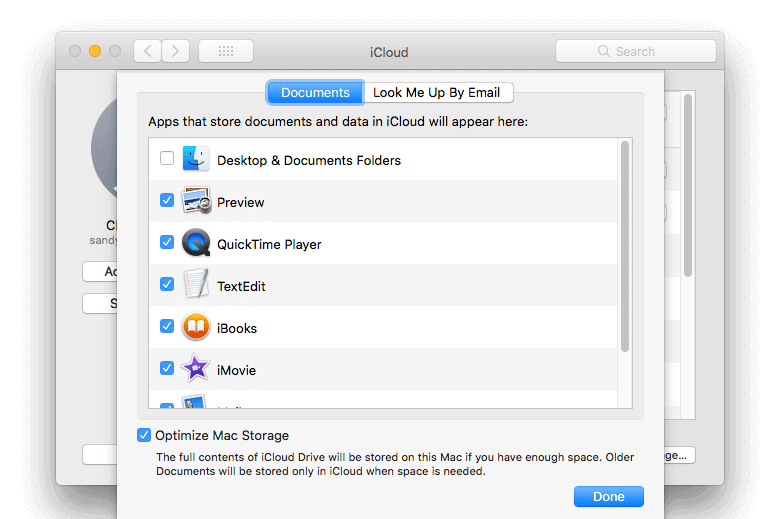The image size is (771, 519).
Task: Uncheck the iBooks checkbox
Action: tap(167, 326)
